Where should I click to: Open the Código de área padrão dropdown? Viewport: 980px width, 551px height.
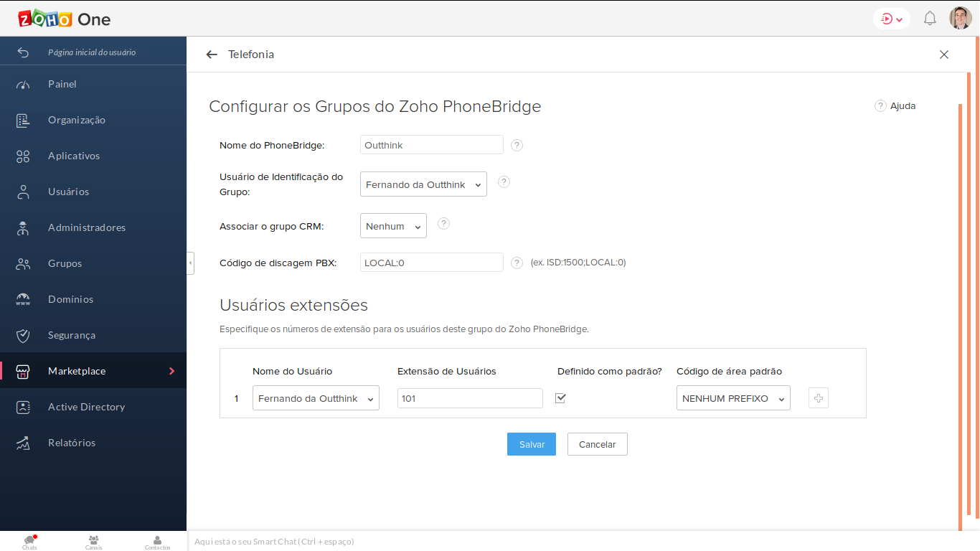pyautogui.click(x=733, y=398)
